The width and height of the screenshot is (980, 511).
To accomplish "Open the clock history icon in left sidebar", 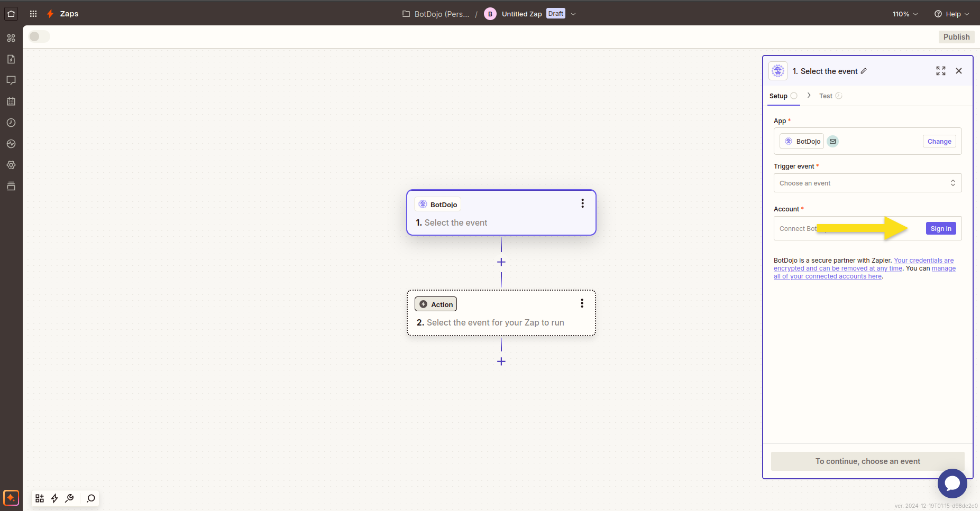I will pyautogui.click(x=11, y=123).
